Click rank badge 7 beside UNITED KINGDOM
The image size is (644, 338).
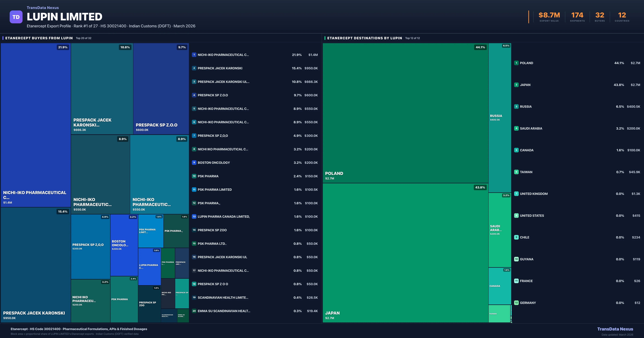(x=516, y=194)
